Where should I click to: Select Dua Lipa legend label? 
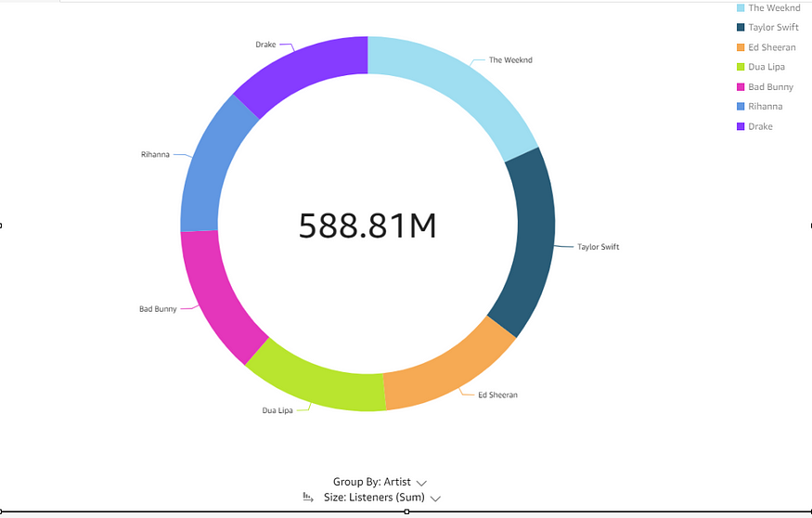767,67
